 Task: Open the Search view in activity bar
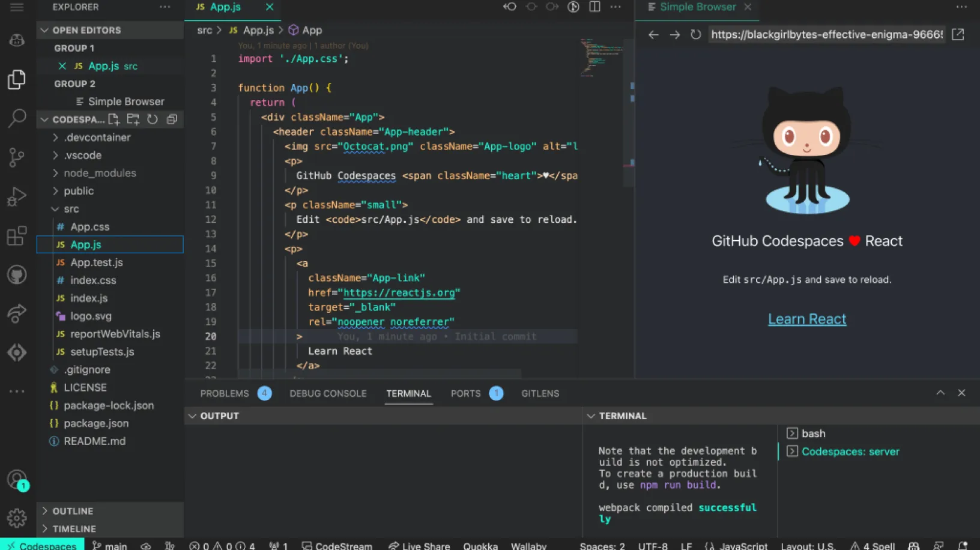click(x=17, y=118)
